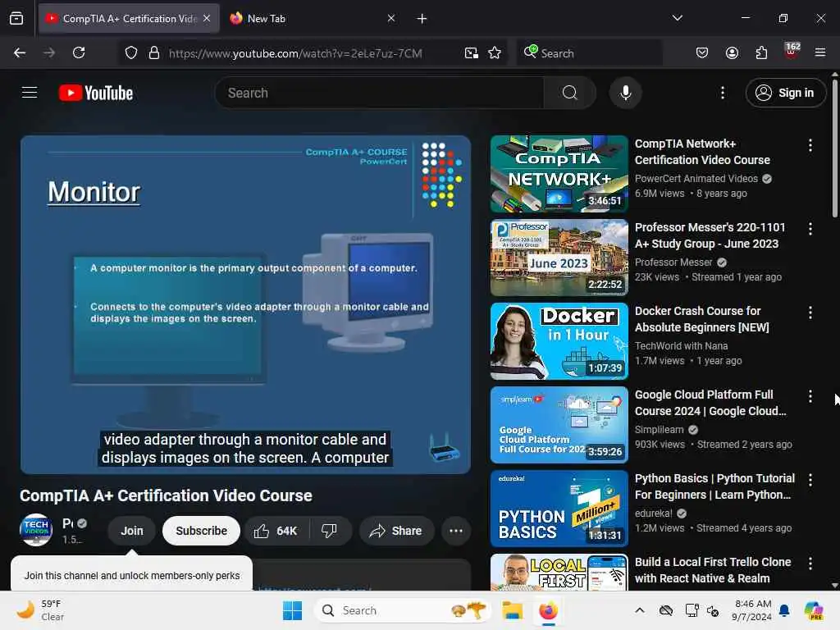Switch to the New Tab tab

313,19
